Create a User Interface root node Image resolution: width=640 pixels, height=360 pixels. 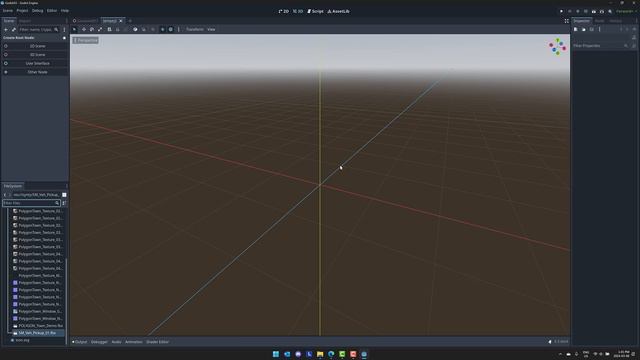[x=35, y=63]
